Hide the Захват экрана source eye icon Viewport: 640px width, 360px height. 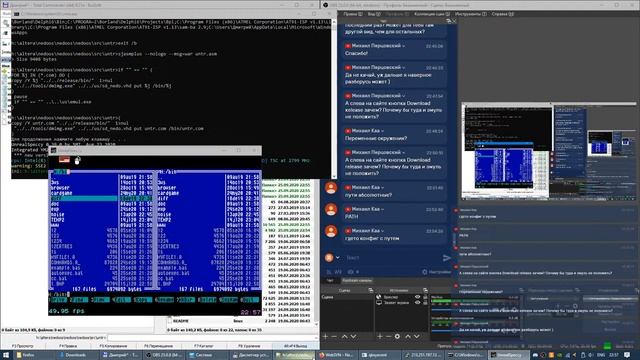point(418,303)
